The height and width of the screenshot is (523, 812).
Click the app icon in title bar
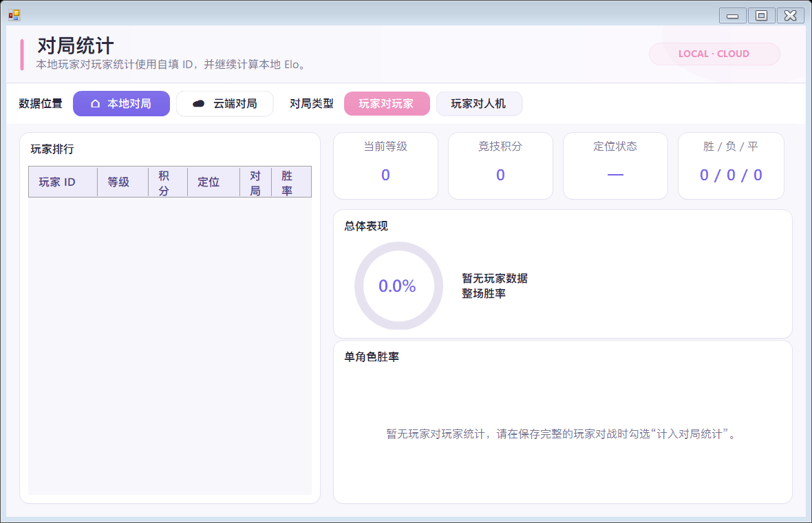[x=14, y=16]
